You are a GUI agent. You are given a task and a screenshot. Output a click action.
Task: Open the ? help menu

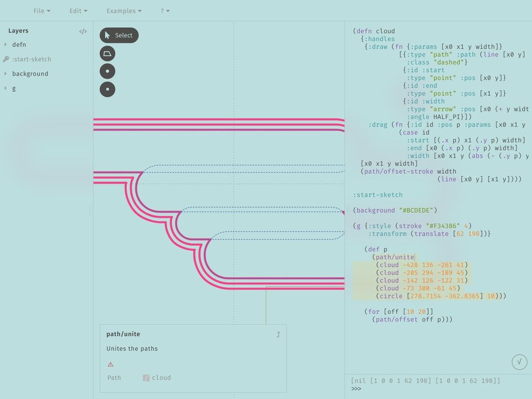tap(165, 11)
